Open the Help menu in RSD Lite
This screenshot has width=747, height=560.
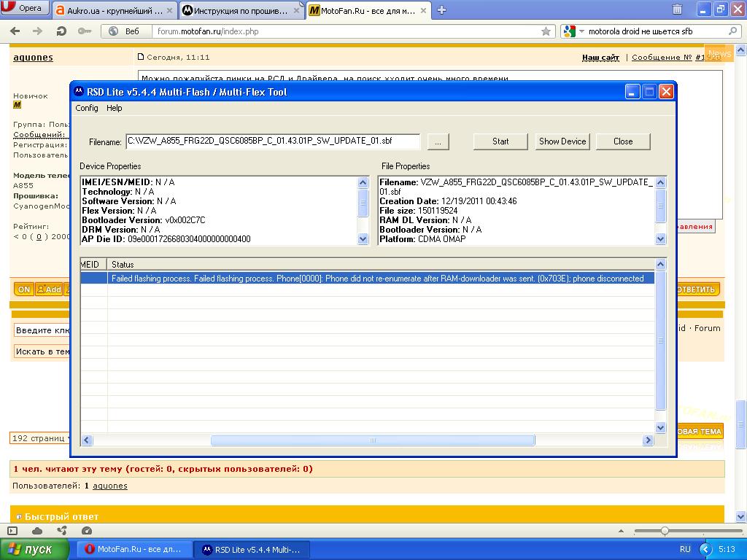115,108
